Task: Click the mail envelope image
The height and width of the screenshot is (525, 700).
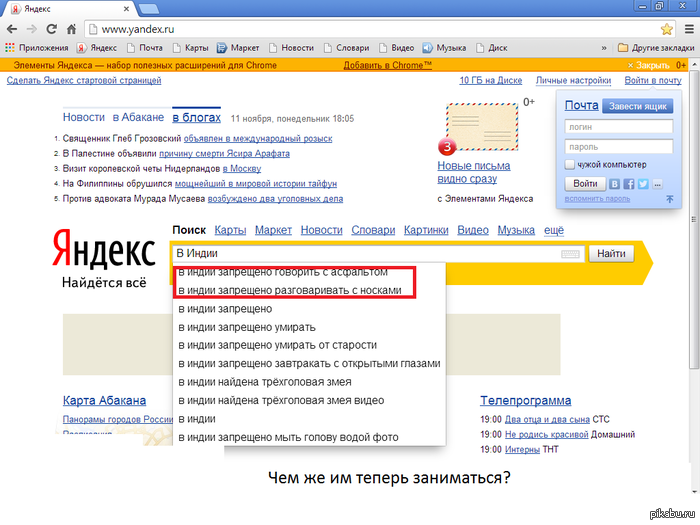Action: [482, 127]
